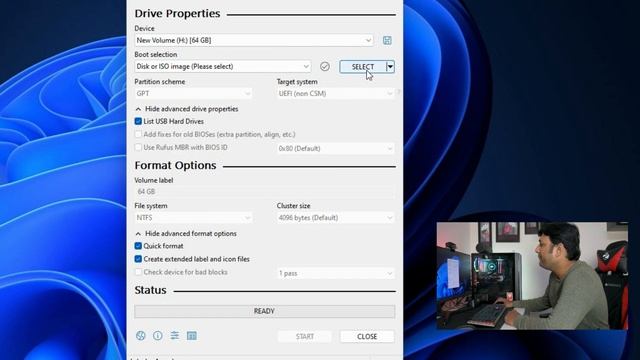The height and width of the screenshot is (360, 640).
Task: Click the READY status progress bar
Action: (x=264, y=311)
